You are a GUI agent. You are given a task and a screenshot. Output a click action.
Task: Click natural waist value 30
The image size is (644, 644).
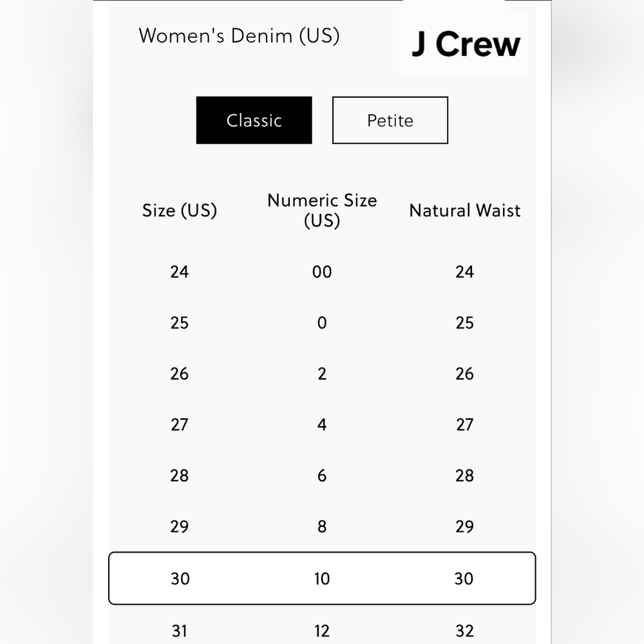464,578
